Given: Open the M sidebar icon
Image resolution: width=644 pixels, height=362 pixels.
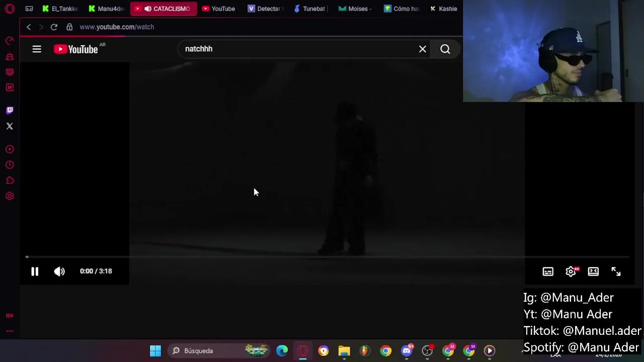Looking at the screenshot, I should 10,87.
